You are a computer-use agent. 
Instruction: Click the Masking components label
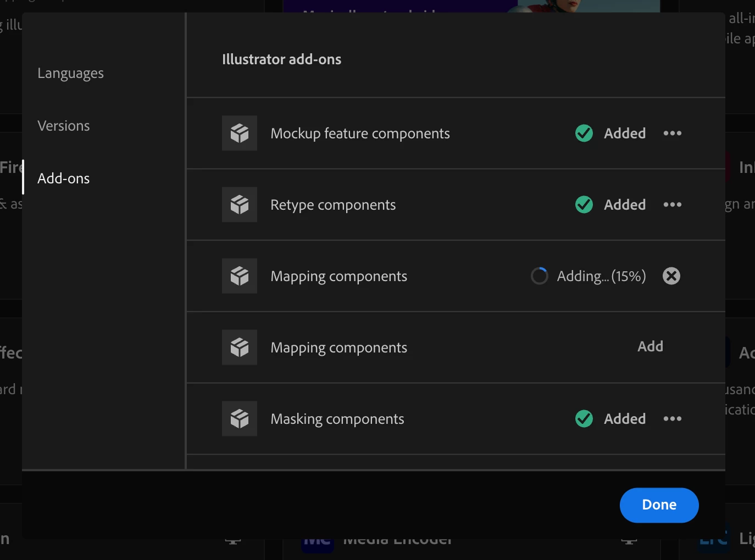tap(337, 419)
